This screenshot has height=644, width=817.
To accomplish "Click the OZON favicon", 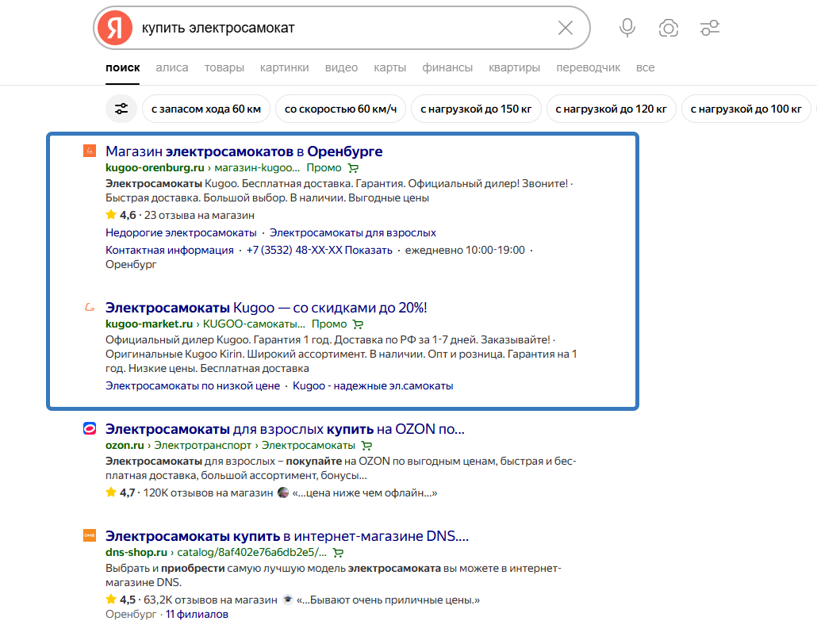I will [x=90, y=429].
